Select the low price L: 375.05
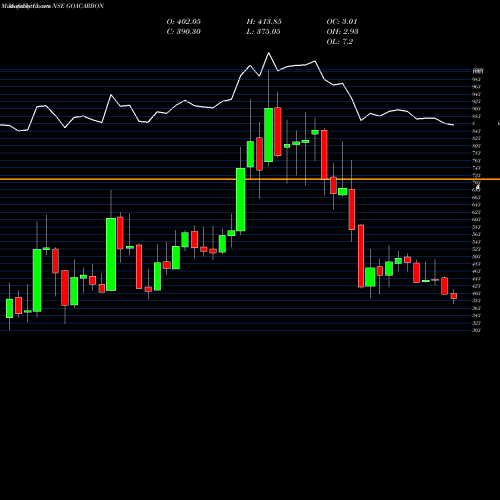This screenshot has width=500, height=500. point(264,32)
